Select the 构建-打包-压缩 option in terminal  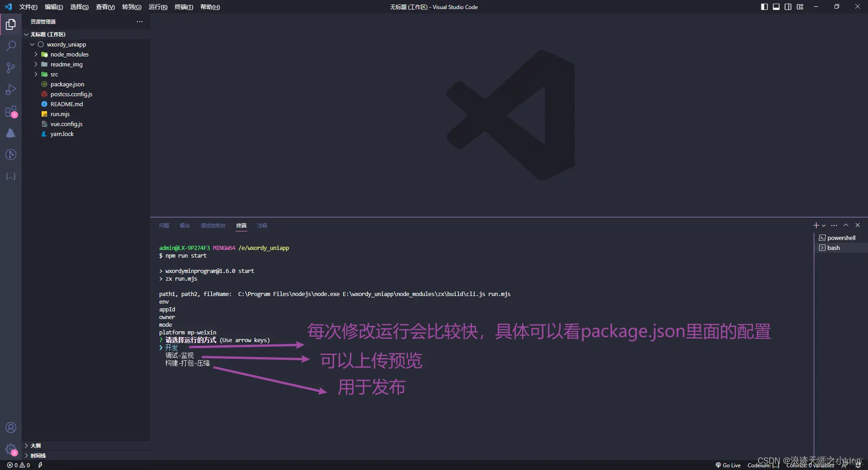188,363
